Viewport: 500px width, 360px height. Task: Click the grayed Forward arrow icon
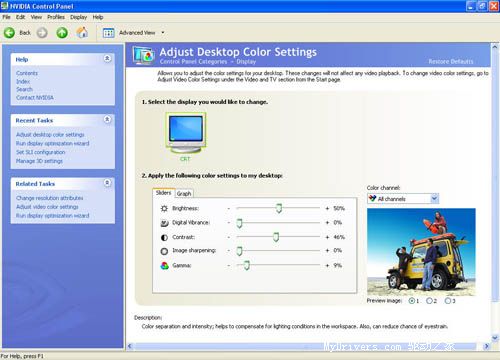(x=42, y=33)
